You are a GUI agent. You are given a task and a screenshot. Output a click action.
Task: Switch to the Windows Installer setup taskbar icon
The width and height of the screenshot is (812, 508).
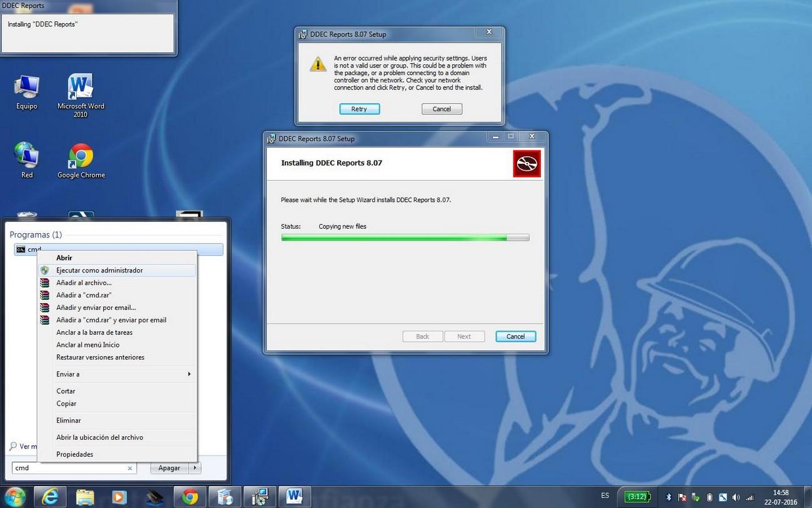tap(259, 497)
